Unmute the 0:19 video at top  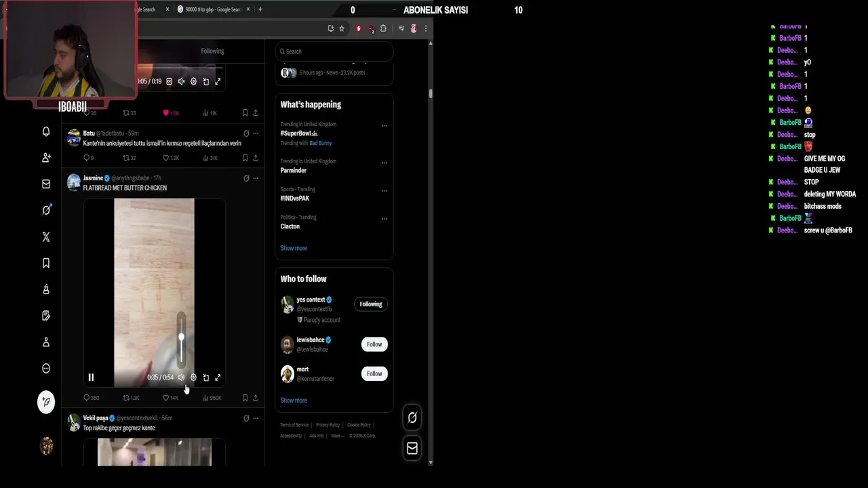(x=181, y=81)
